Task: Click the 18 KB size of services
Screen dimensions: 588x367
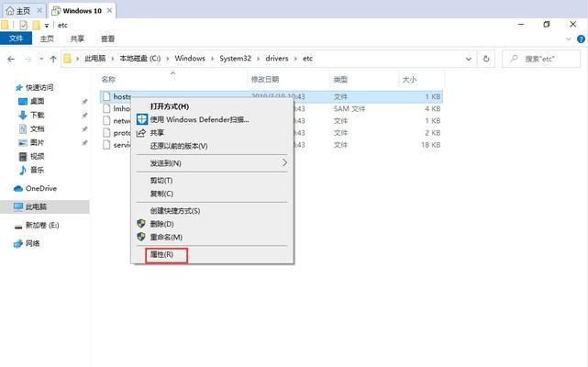Action: tap(430, 144)
